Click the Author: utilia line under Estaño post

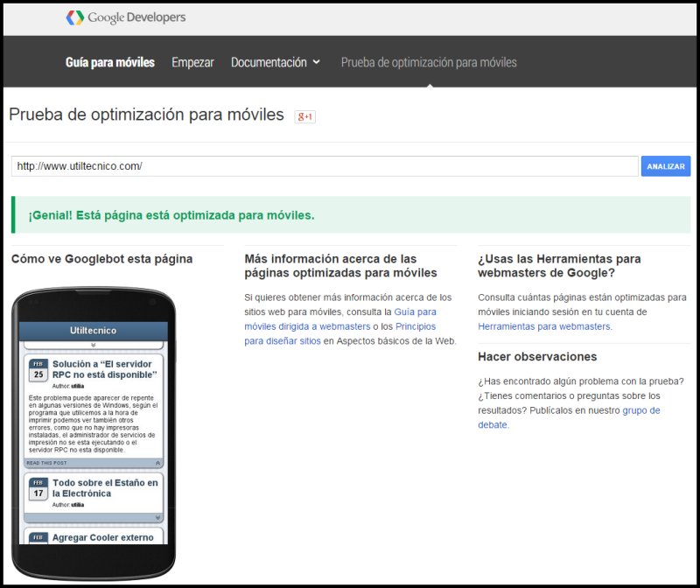[68, 505]
